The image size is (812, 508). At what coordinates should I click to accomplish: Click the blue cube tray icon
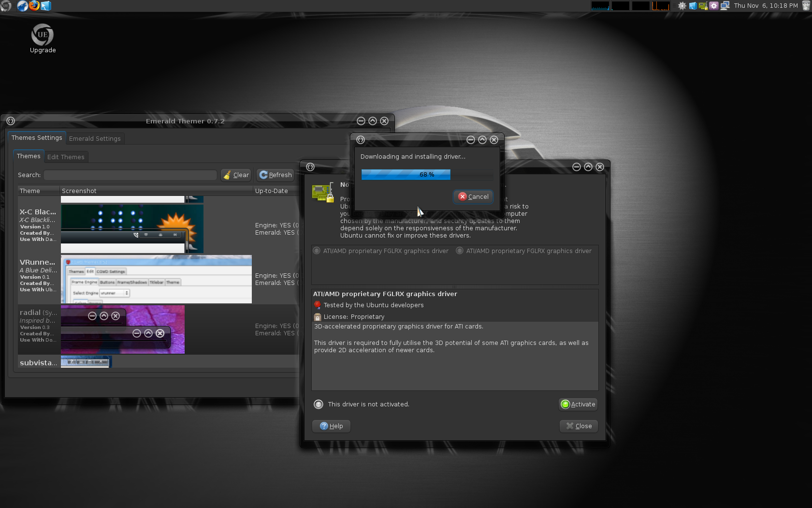pyautogui.click(x=693, y=6)
